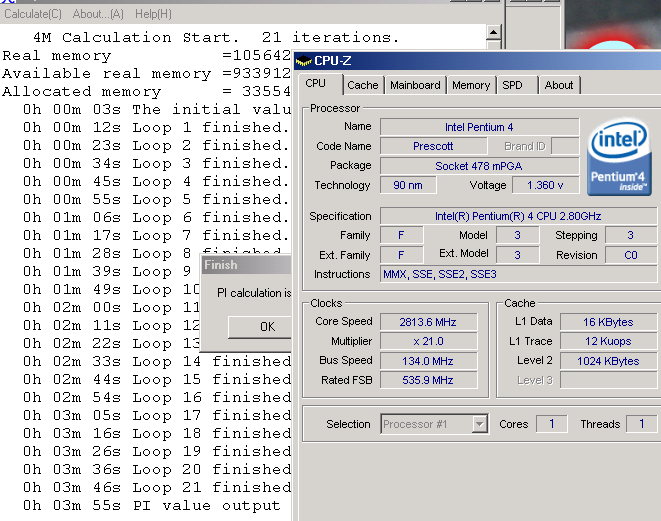Click the '0h 03m 55s PI value output' line
Image resolution: width=661 pixels, height=521 pixels.
(152, 505)
